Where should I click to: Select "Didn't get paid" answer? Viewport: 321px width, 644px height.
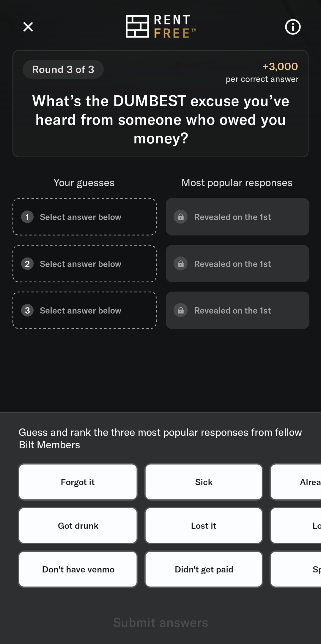click(x=204, y=569)
